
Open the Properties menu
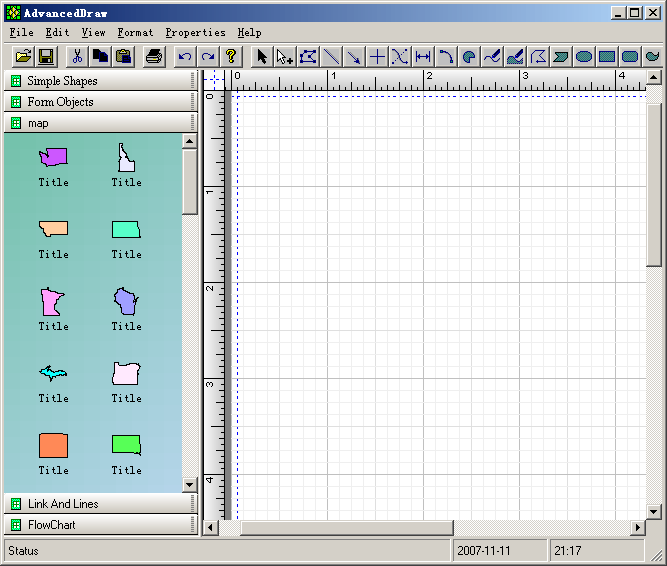pos(195,33)
